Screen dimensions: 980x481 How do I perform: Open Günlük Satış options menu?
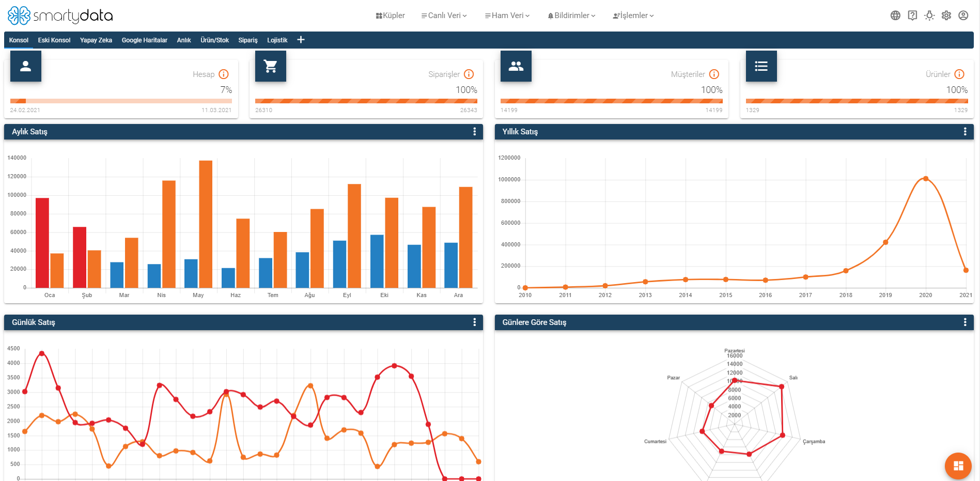(474, 322)
